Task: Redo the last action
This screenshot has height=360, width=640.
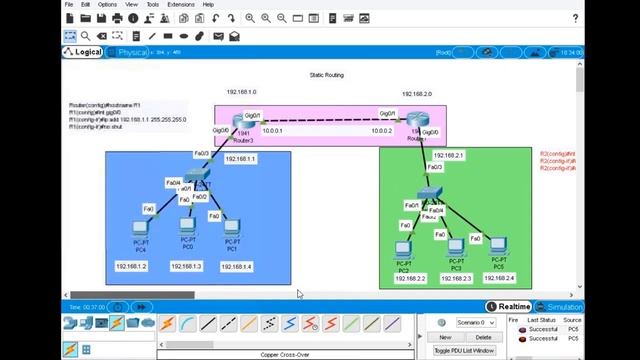Action: pos(231,18)
